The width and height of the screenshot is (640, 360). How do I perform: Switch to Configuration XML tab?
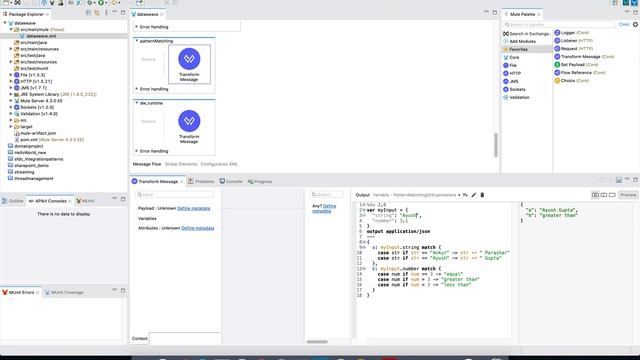[x=219, y=164]
